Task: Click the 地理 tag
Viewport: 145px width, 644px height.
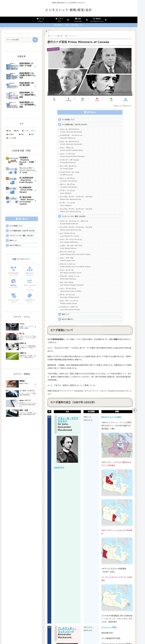Action: (x=21, y=134)
